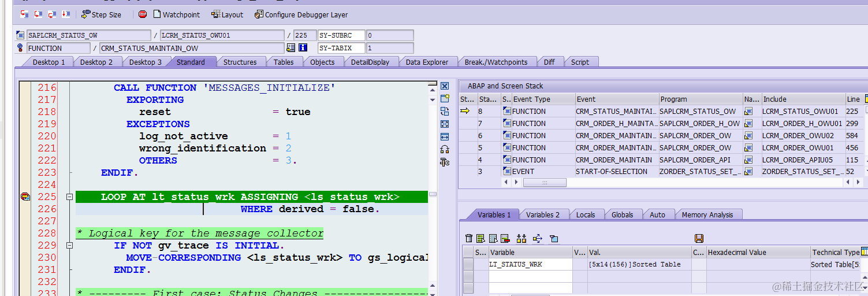Toggle the breakpoint marker on line 225
This screenshot has width=868, height=296.
click(x=25, y=197)
